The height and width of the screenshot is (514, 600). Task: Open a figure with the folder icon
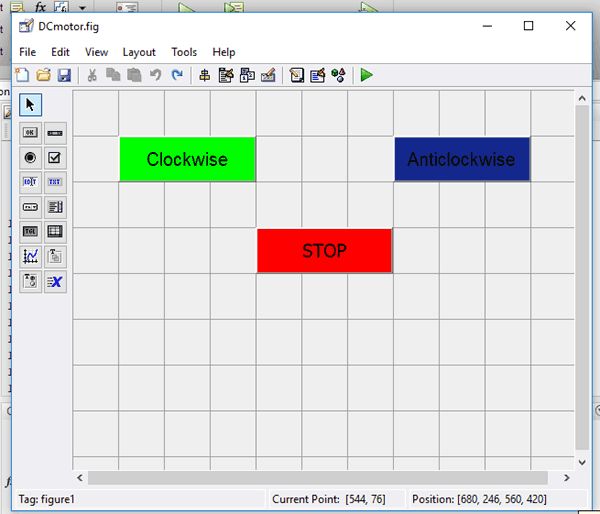[44, 75]
